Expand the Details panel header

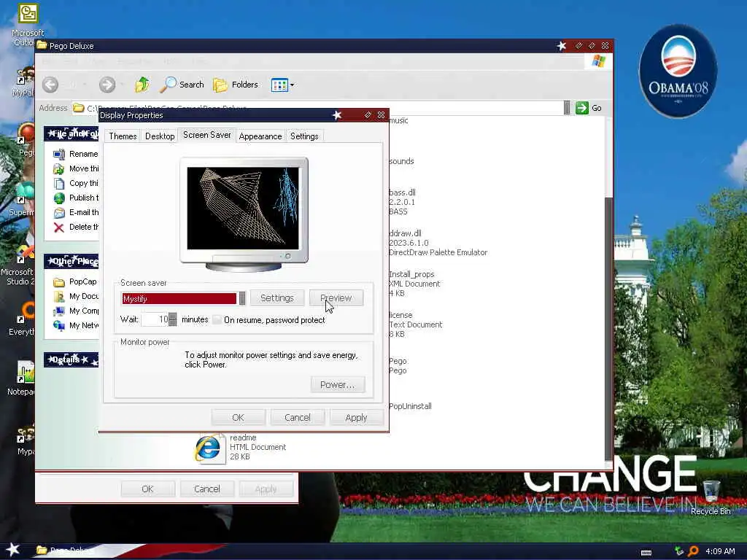pos(71,359)
